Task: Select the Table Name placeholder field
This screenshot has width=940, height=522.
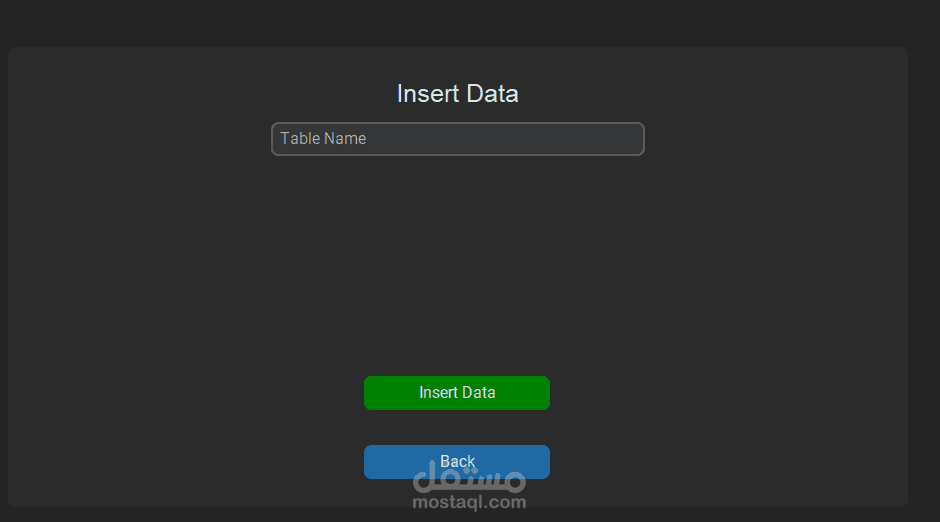Action: (x=457, y=139)
